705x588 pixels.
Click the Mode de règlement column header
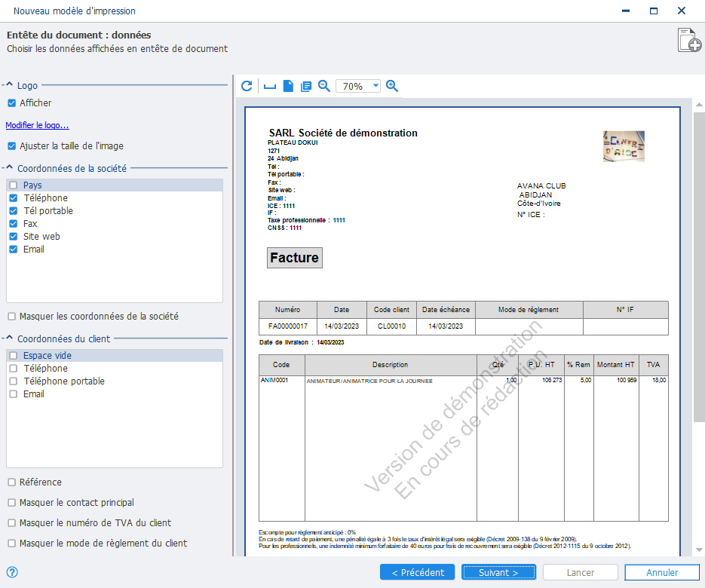click(529, 310)
